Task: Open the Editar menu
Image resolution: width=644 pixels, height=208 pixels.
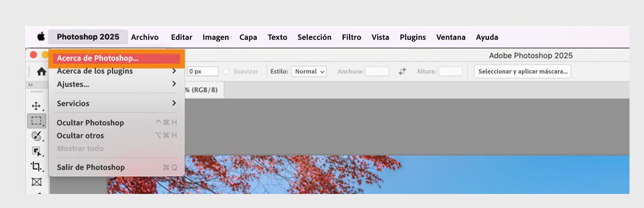Action: pyautogui.click(x=182, y=37)
